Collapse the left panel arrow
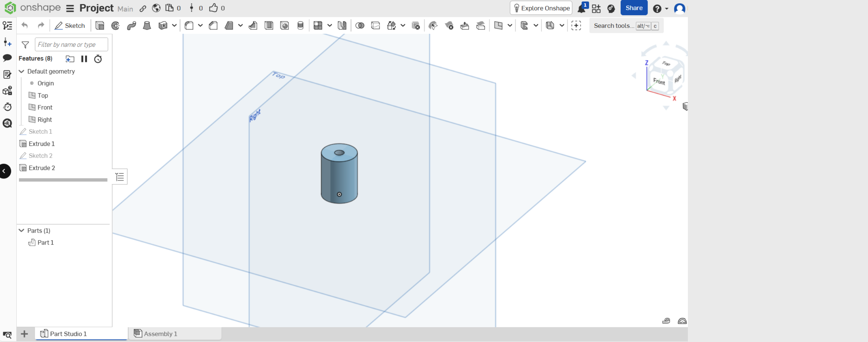 point(5,171)
